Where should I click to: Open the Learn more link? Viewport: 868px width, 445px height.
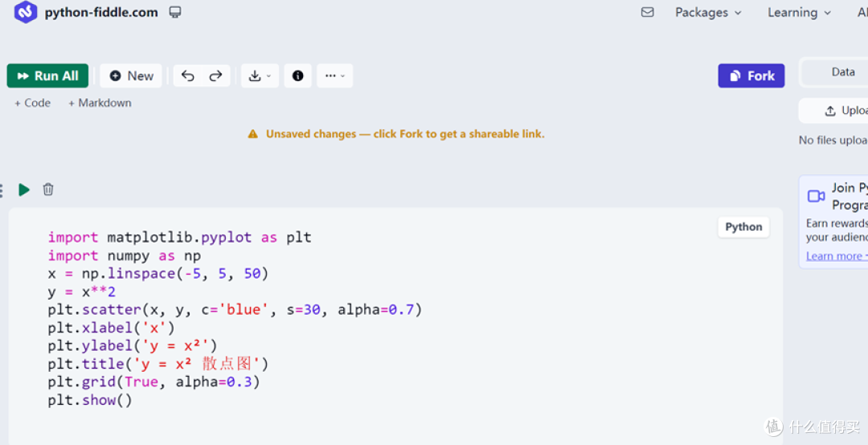837,255
